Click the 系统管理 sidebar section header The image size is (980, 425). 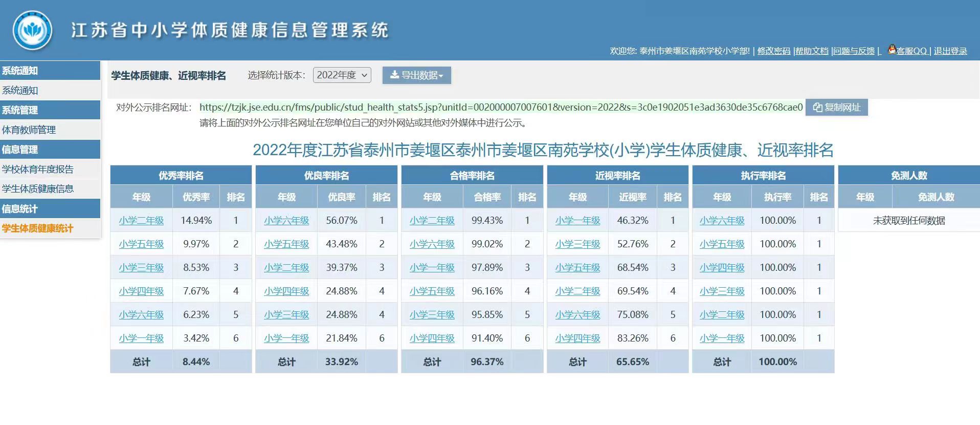click(50, 110)
